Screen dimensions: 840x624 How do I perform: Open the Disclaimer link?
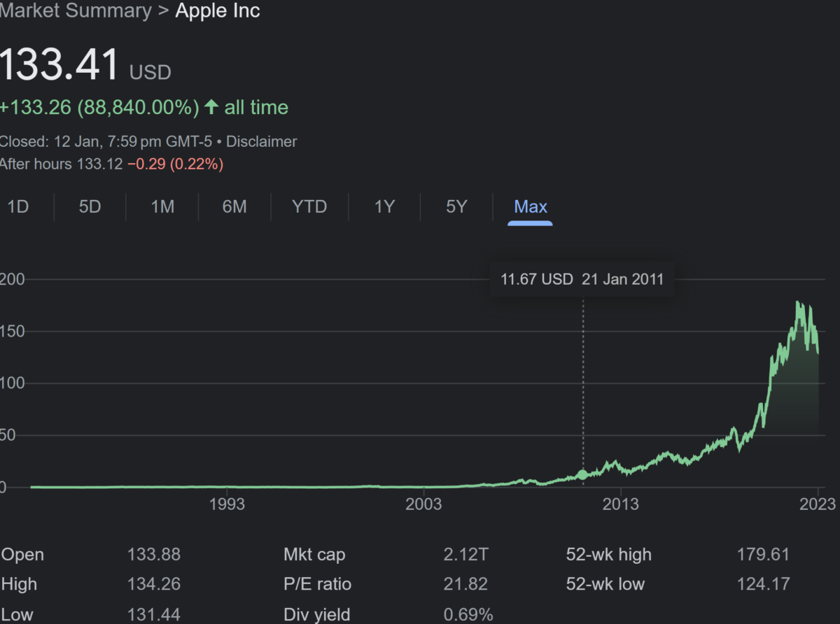click(262, 141)
